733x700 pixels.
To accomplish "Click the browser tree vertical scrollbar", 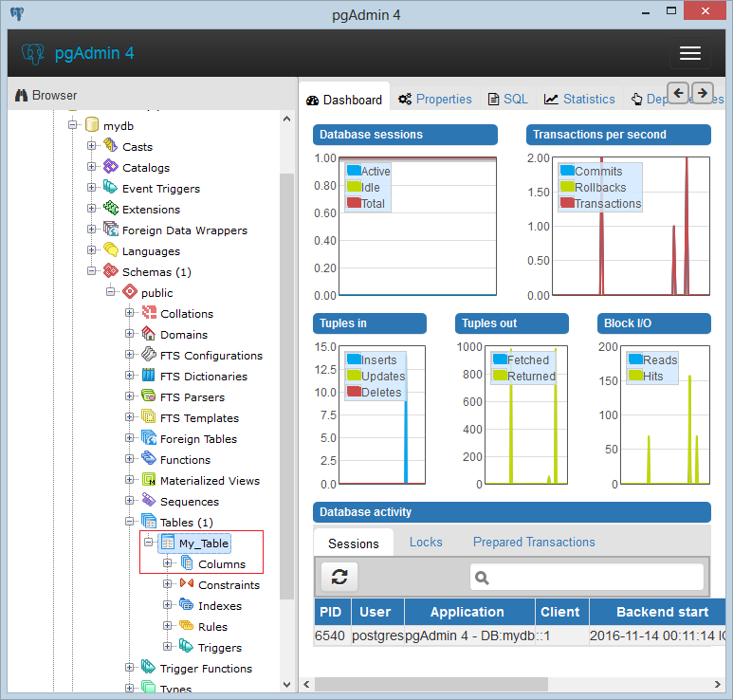I will [286, 386].
